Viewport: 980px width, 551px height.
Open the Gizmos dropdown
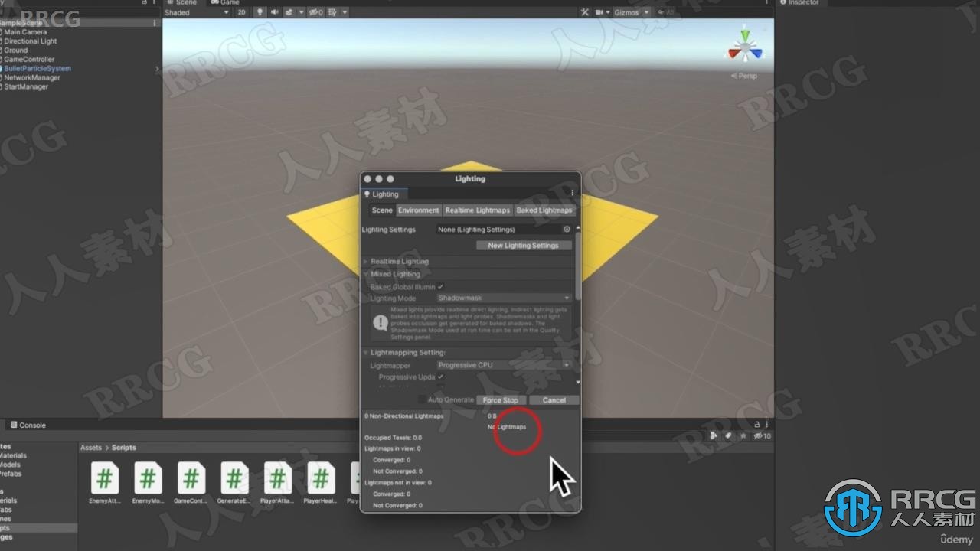[632, 12]
